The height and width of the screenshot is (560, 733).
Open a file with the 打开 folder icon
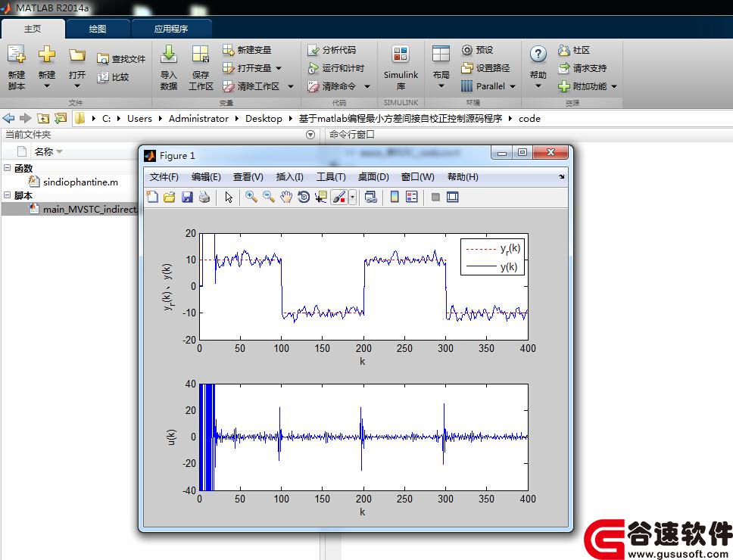click(77, 54)
